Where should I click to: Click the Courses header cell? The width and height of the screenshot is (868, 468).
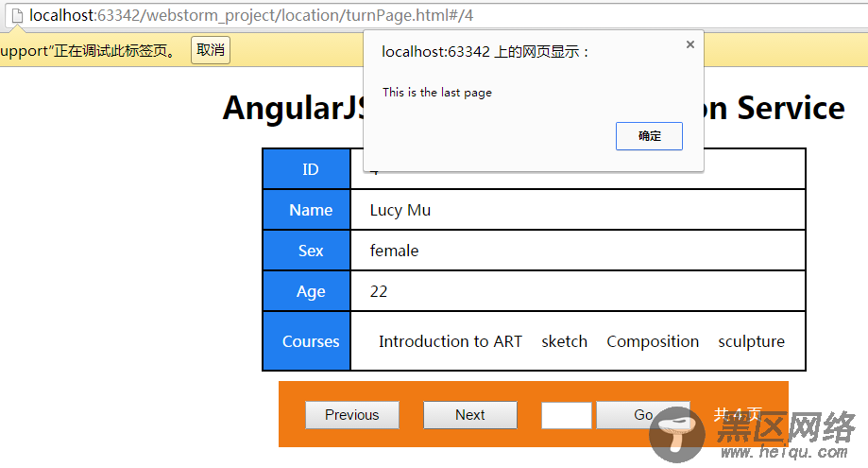coord(307,341)
